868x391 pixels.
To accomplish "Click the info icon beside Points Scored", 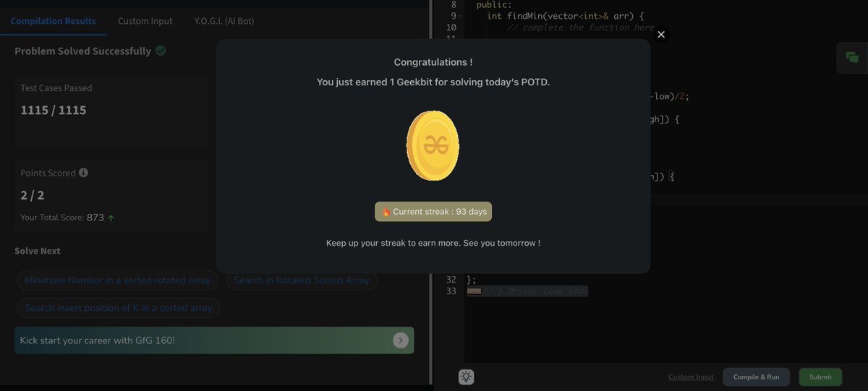I will coord(83,173).
